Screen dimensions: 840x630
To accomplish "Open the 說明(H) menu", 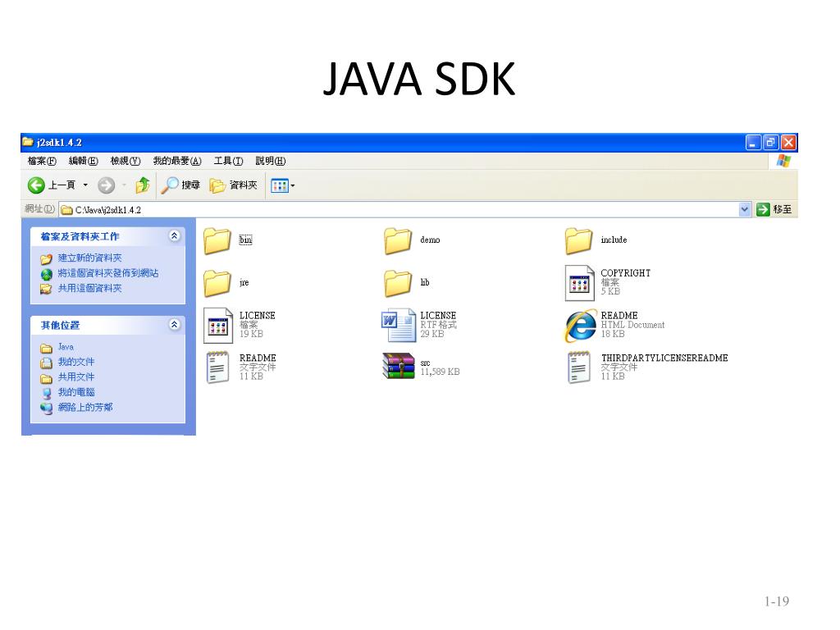I will coord(271,161).
